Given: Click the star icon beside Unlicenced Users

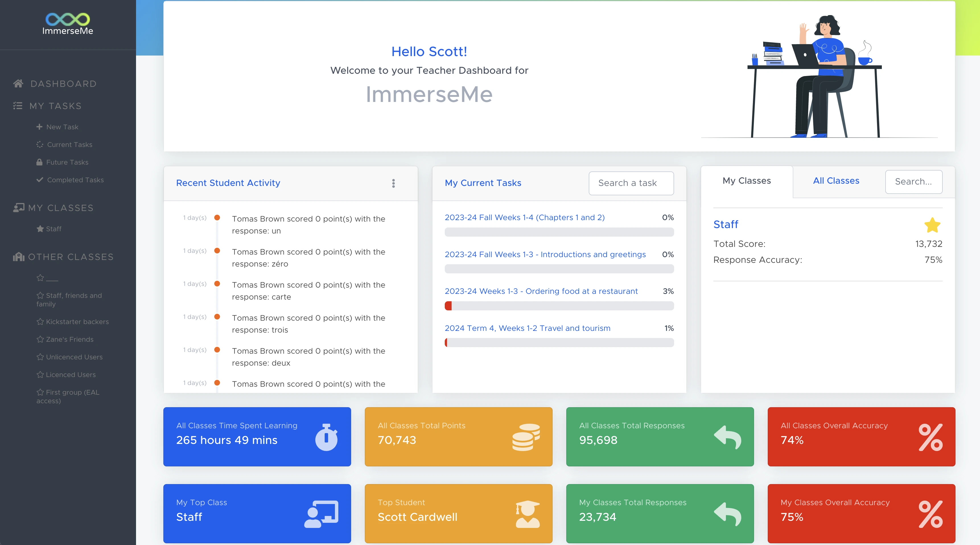Looking at the screenshot, I should (40, 357).
